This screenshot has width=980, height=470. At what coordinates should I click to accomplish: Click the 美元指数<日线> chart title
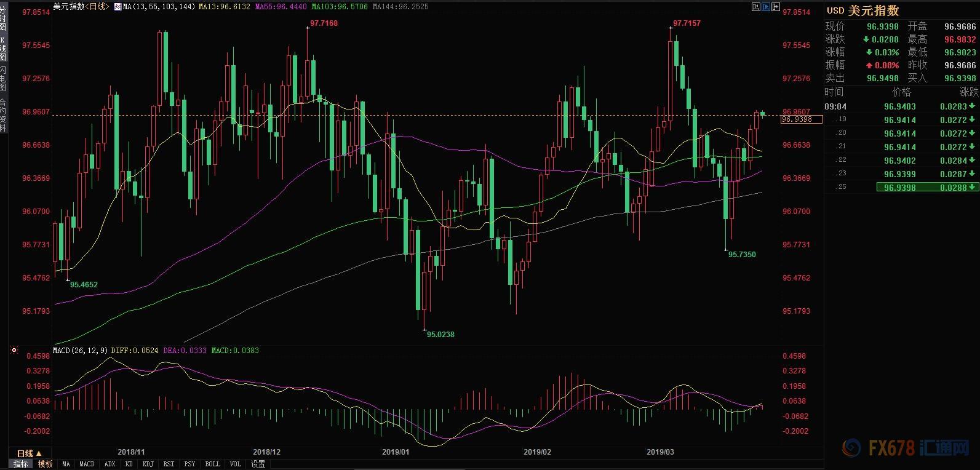pos(81,7)
